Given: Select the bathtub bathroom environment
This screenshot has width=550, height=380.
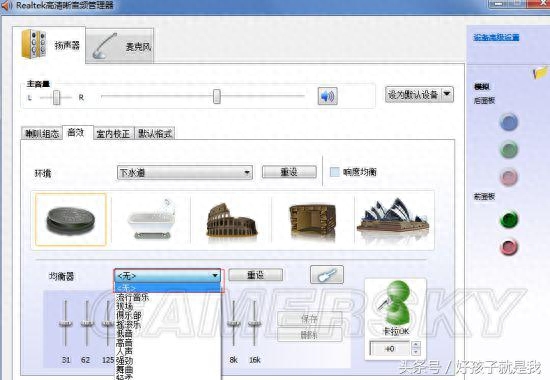Looking at the screenshot, I should pos(152,219).
